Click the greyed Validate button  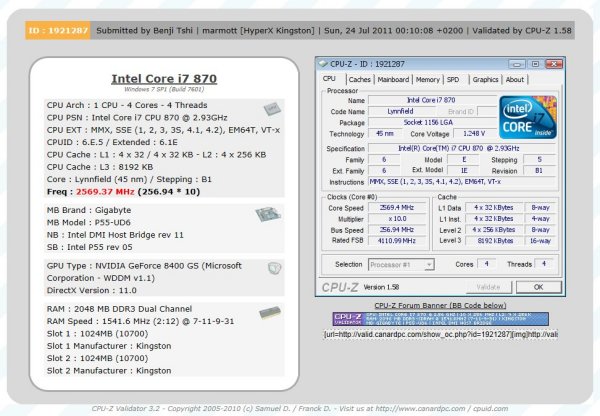coord(489,287)
